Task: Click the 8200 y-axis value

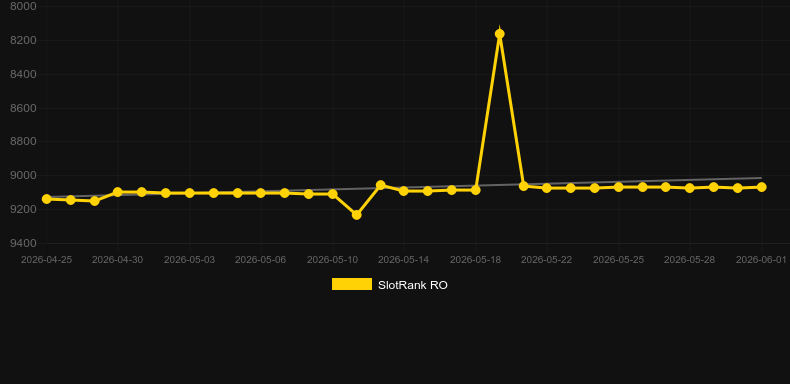Action: (23, 40)
